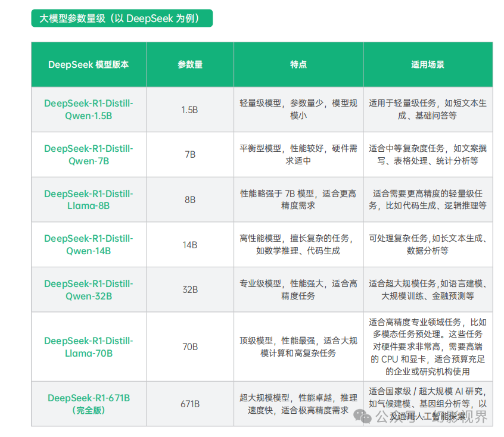Click the scenario text 适合中等复杂度任务，如文案撰写
This screenshot has width=504, height=437.
pyautogui.click(x=428, y=155)
